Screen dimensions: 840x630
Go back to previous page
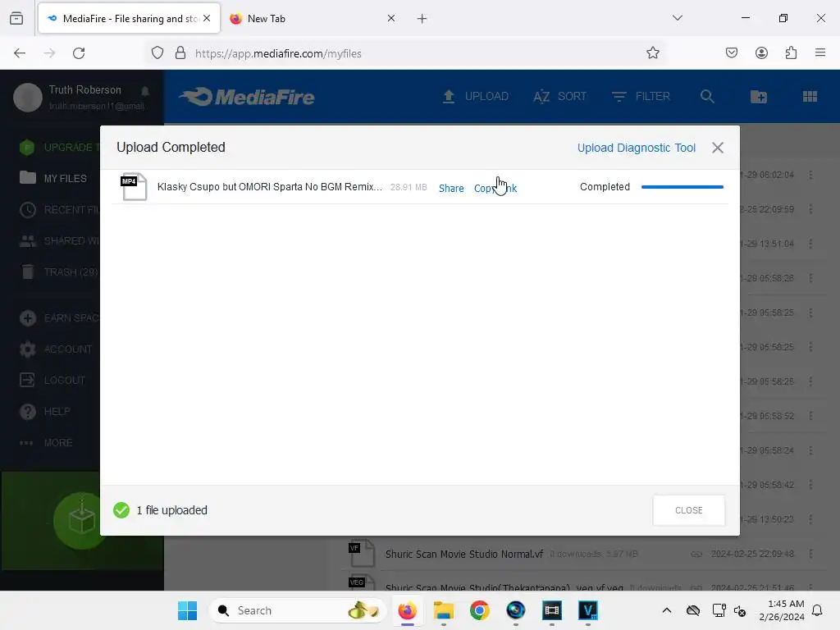[20, 53]
